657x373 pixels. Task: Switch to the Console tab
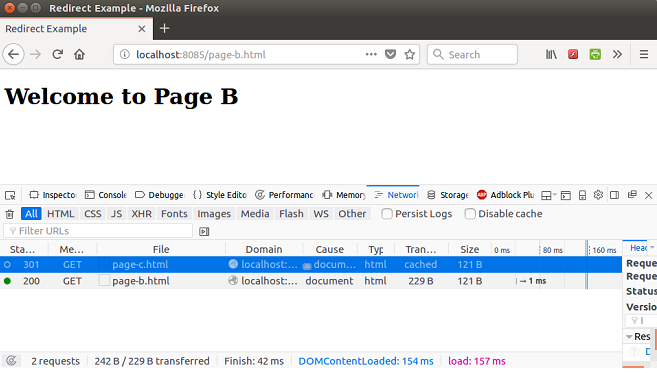coord(106,195)
